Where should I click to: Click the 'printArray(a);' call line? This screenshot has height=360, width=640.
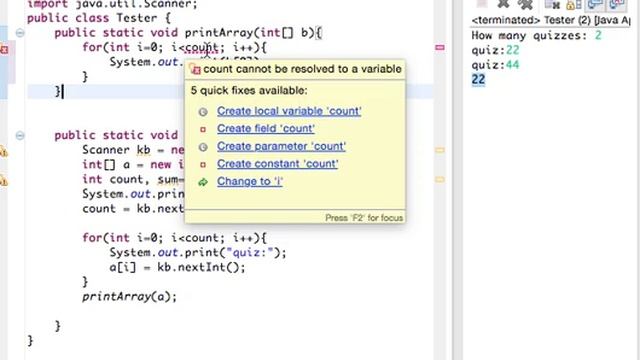click(x=130, y=297)
